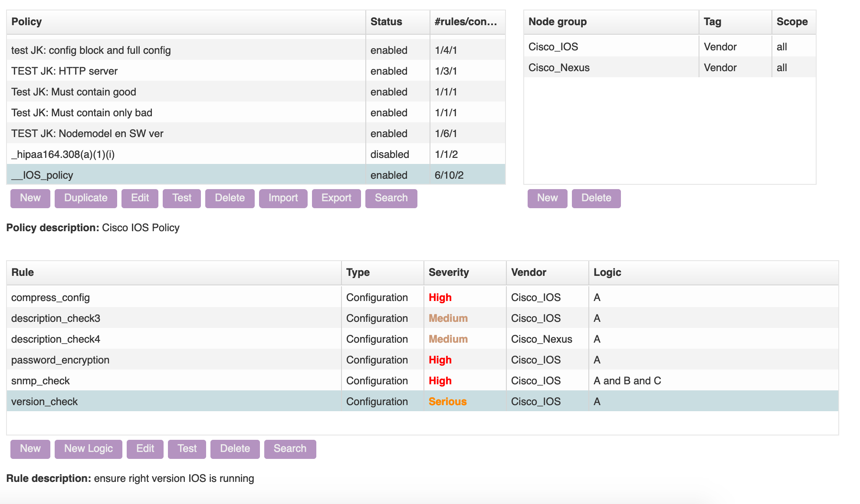Click Search below the Rule table

289,449
